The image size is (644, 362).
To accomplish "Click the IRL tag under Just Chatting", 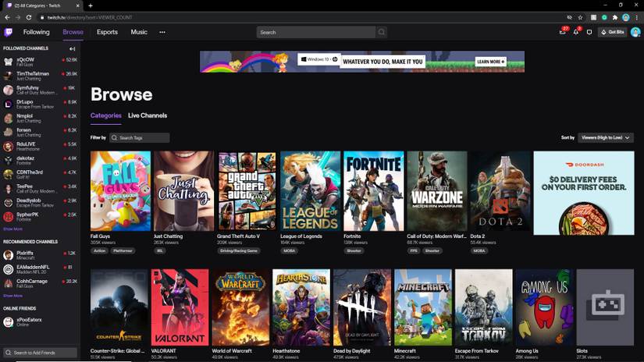I will [x=160, y=250].
